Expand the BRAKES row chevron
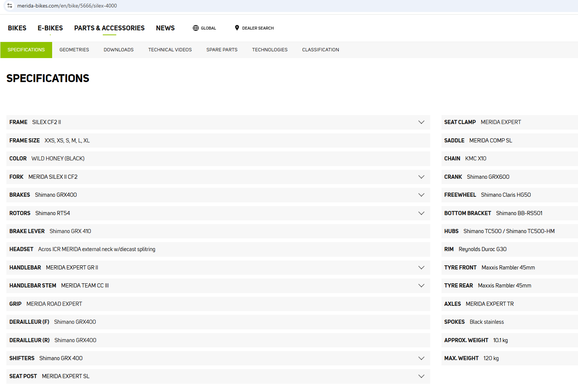 click(x=421, y=195)
